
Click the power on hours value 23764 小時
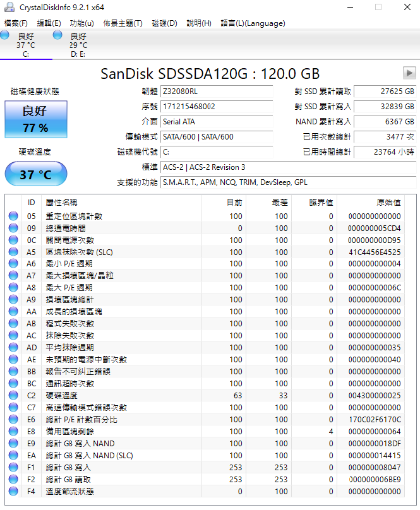385,152
